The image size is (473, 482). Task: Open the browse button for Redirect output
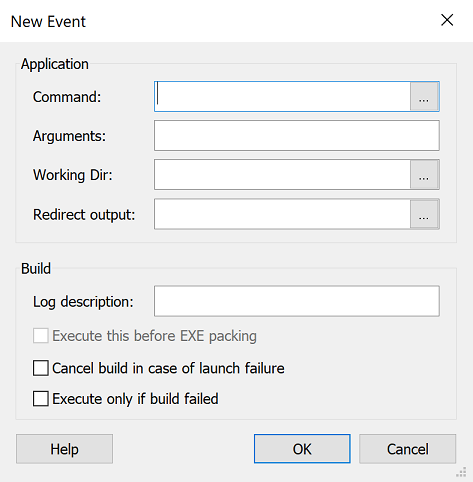coord(424,214)
